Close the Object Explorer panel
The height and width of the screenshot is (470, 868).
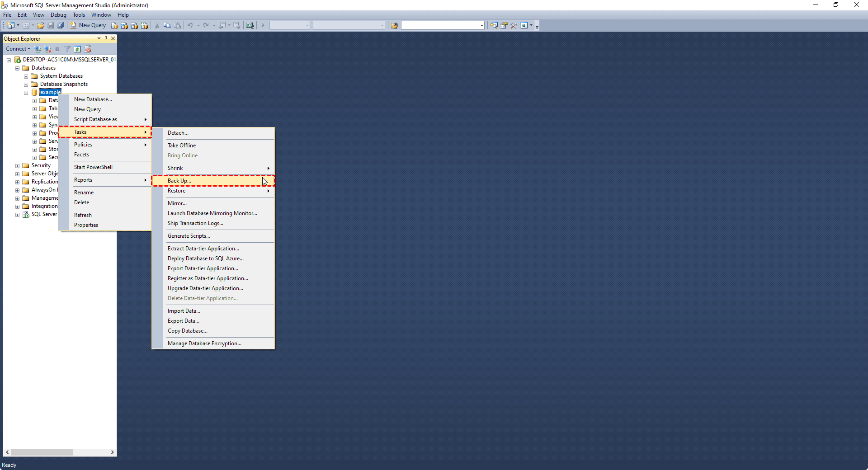(113, 38)
